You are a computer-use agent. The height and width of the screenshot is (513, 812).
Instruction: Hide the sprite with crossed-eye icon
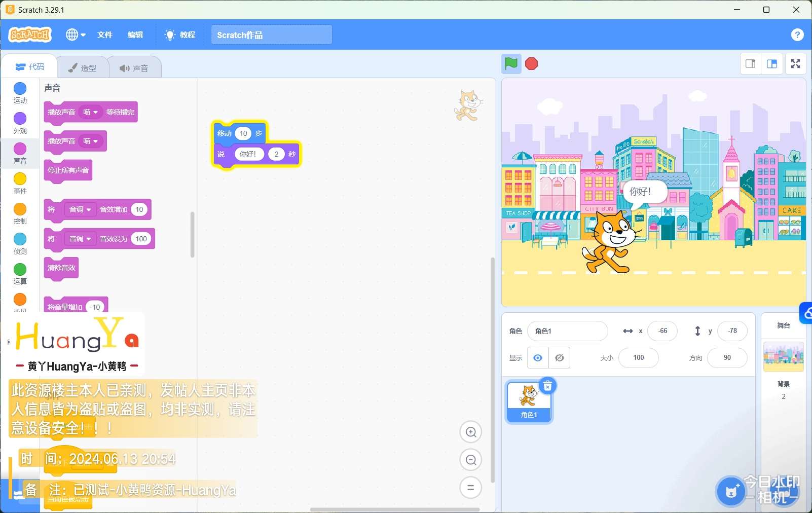(560, 358)
